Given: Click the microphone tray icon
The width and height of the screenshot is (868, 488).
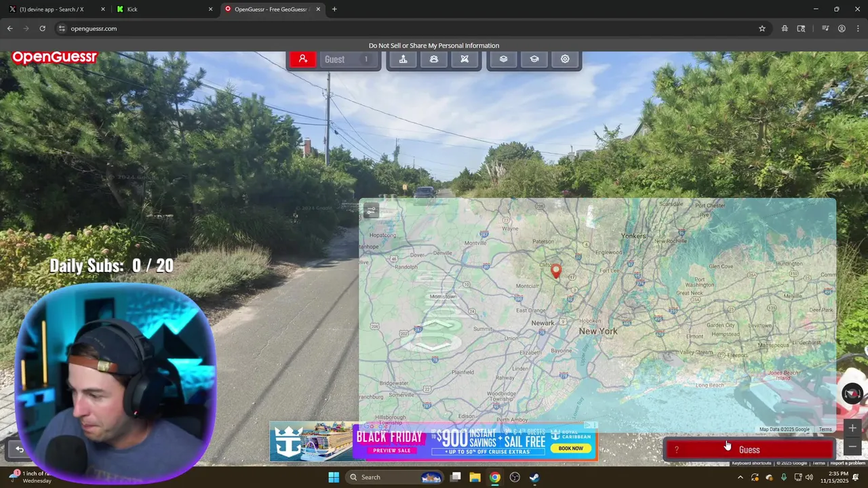Looking at the screenshot, I should [784, 477].
